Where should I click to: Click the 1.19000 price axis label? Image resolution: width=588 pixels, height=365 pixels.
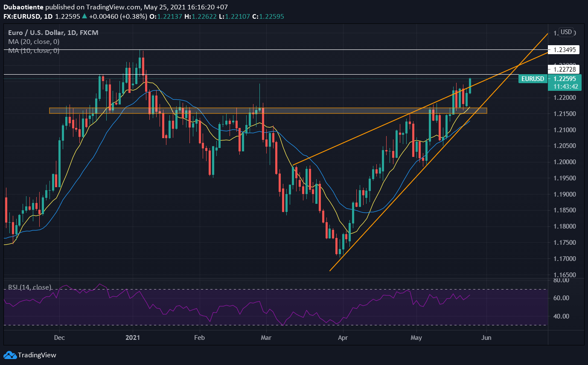click(564, 194)
